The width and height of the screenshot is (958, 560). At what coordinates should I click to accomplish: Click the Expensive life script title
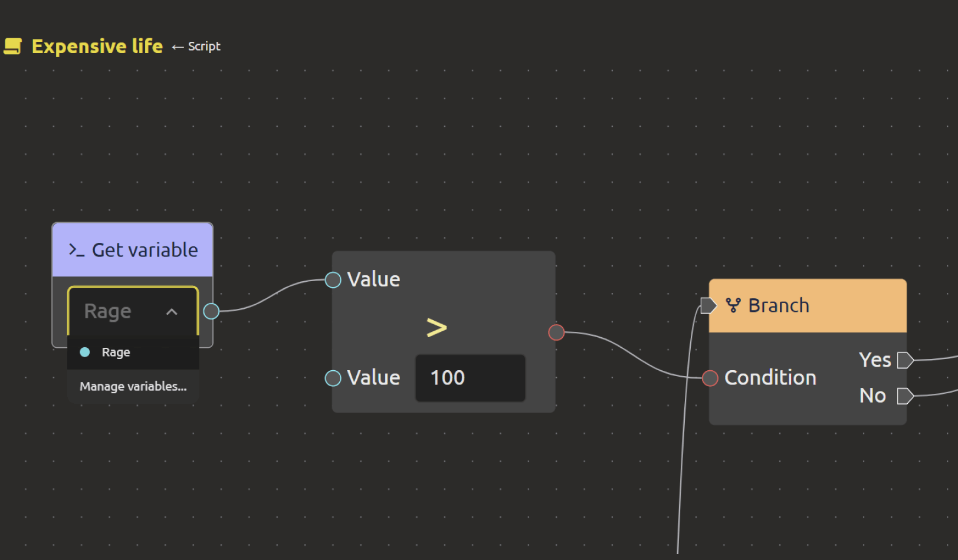click(97, 46)
